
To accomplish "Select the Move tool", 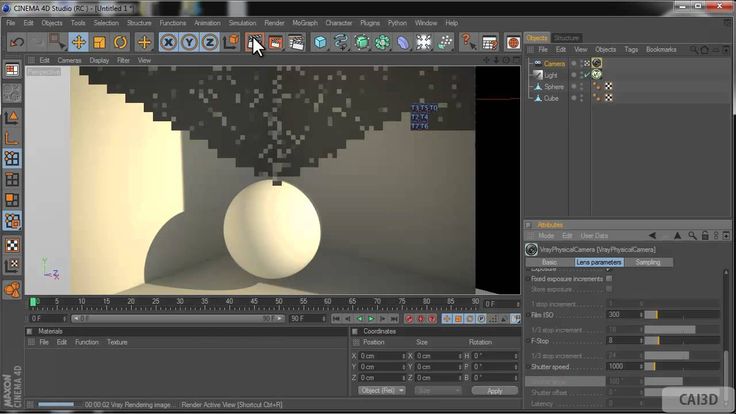I will click(x=79, y=42).
